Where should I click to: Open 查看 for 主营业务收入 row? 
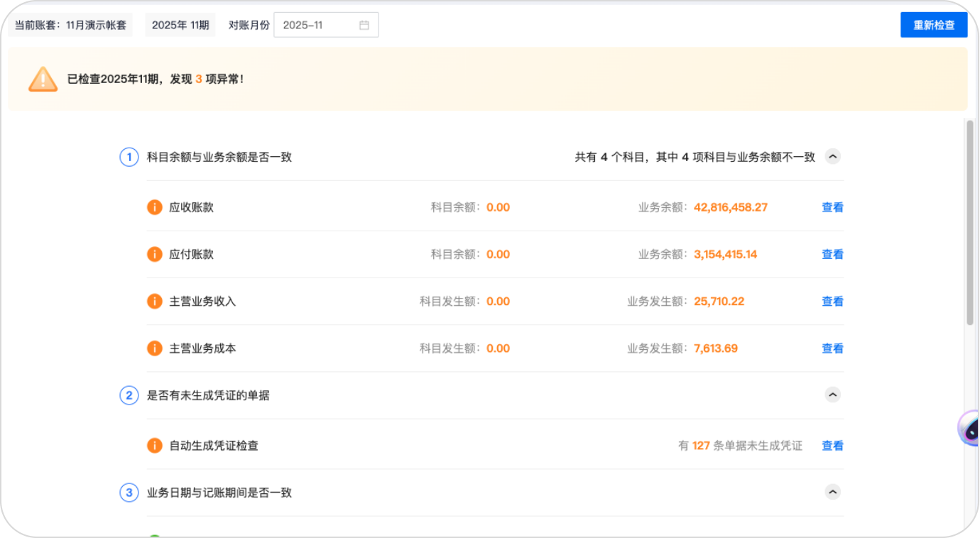pyautogui.click(x=832, y=301)
